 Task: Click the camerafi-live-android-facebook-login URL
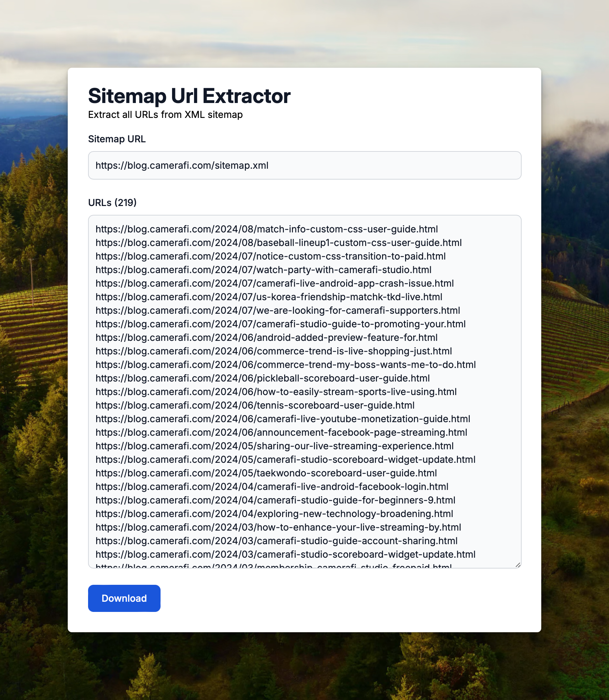click(272, 487)
